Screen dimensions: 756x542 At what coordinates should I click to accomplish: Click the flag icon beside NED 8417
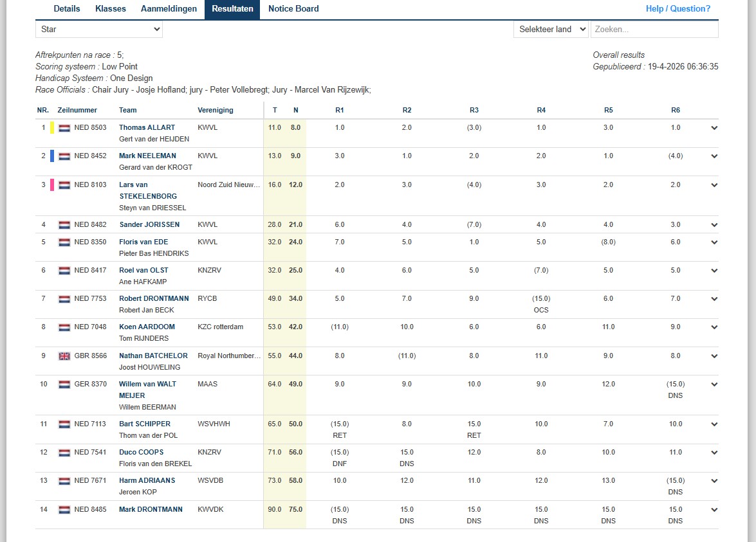tap(64, 271)
